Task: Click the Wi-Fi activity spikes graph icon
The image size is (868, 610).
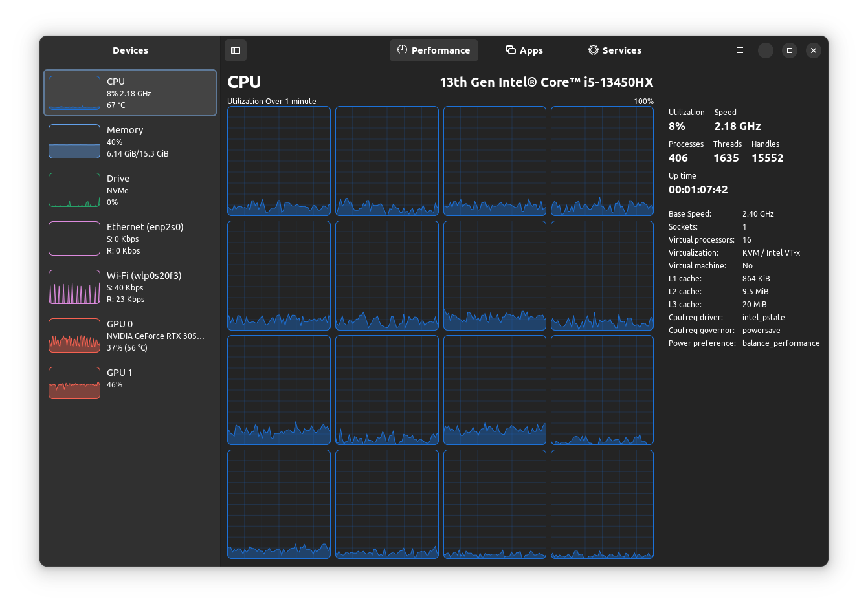Action: 74,287
